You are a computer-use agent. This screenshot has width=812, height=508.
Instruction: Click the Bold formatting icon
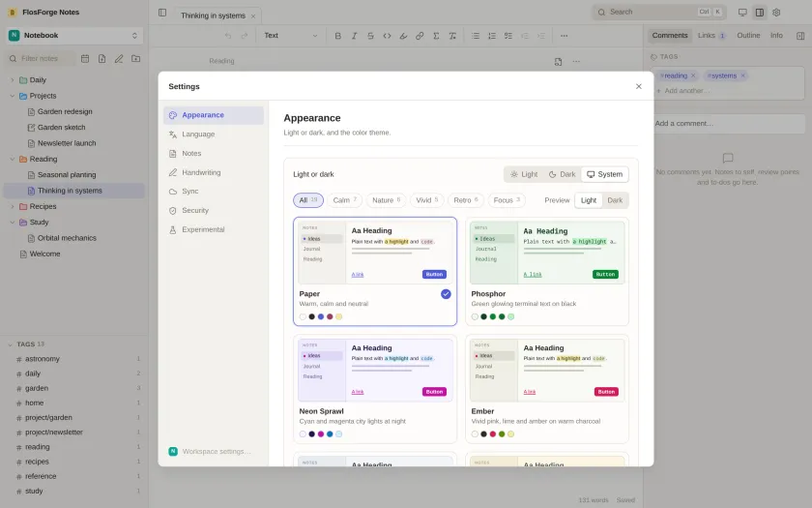click(338, 36)
